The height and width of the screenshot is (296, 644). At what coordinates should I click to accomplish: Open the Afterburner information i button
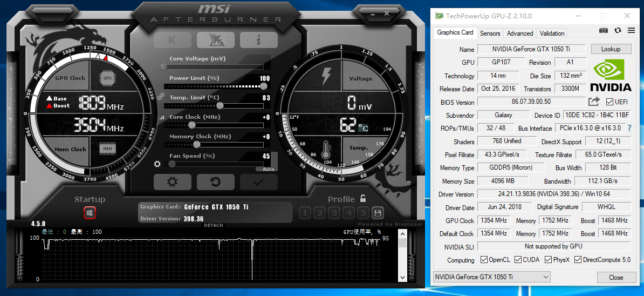(259, 40)
